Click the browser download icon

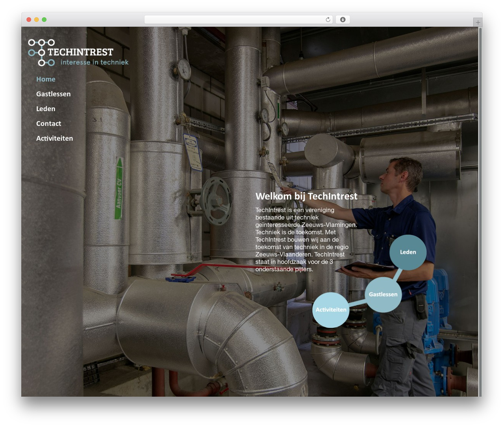pos(343,20)
